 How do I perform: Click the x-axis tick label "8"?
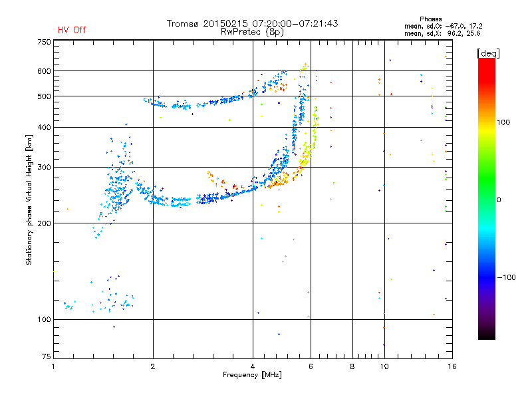(x=352, y=366)
